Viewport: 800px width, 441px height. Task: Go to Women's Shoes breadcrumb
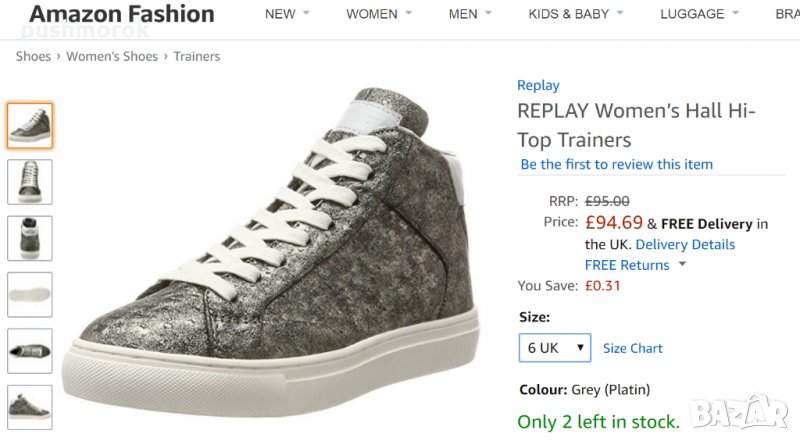(112, 56)
